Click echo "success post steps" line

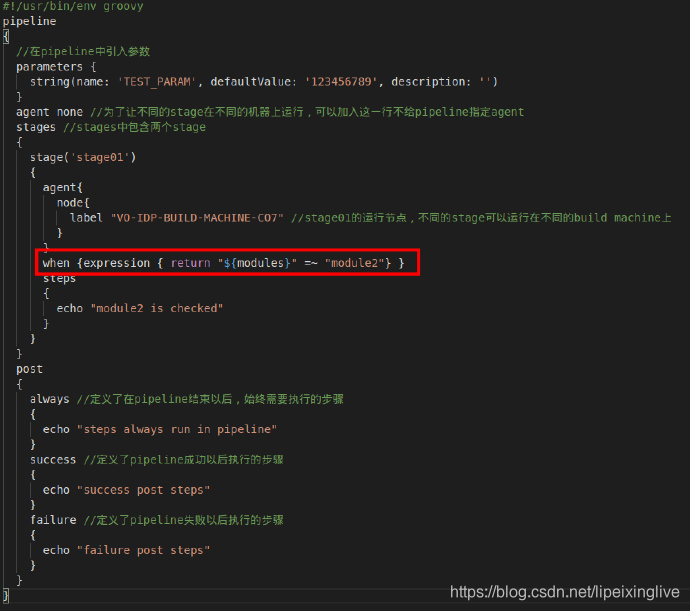click(126, 490)
